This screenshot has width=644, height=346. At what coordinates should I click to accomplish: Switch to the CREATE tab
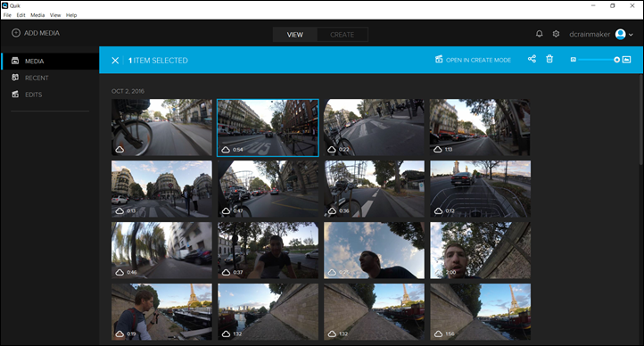click(x=343, y=35)
